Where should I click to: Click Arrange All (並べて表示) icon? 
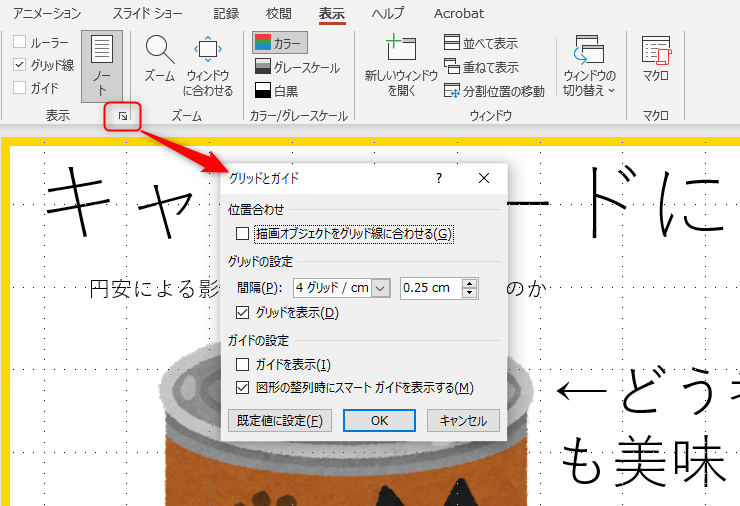click(453, 43)
